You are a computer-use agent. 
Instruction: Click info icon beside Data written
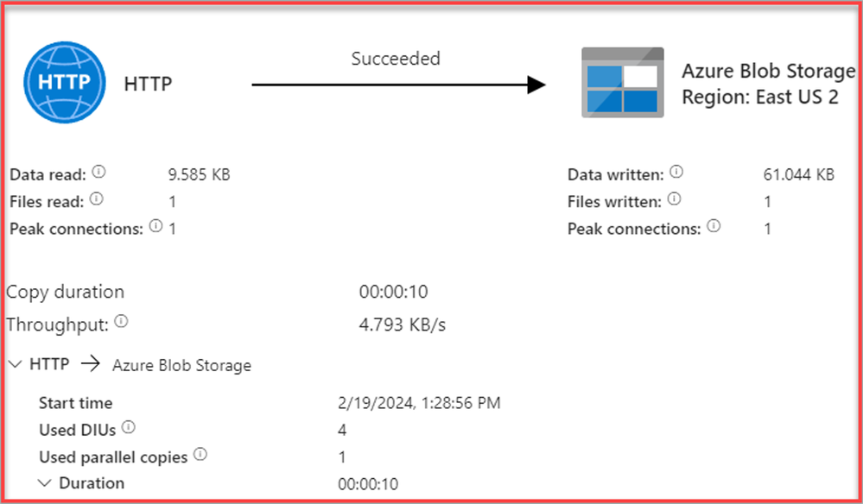pos(676,173)
